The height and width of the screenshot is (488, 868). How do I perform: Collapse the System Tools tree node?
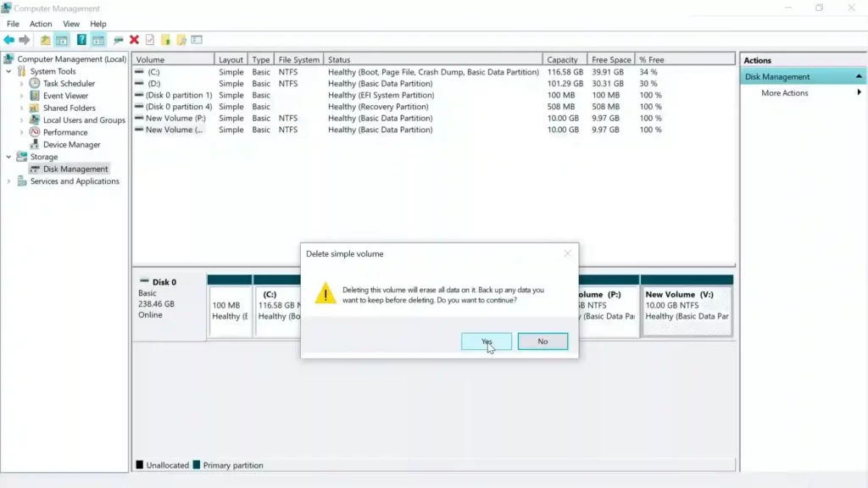(8, 71)
